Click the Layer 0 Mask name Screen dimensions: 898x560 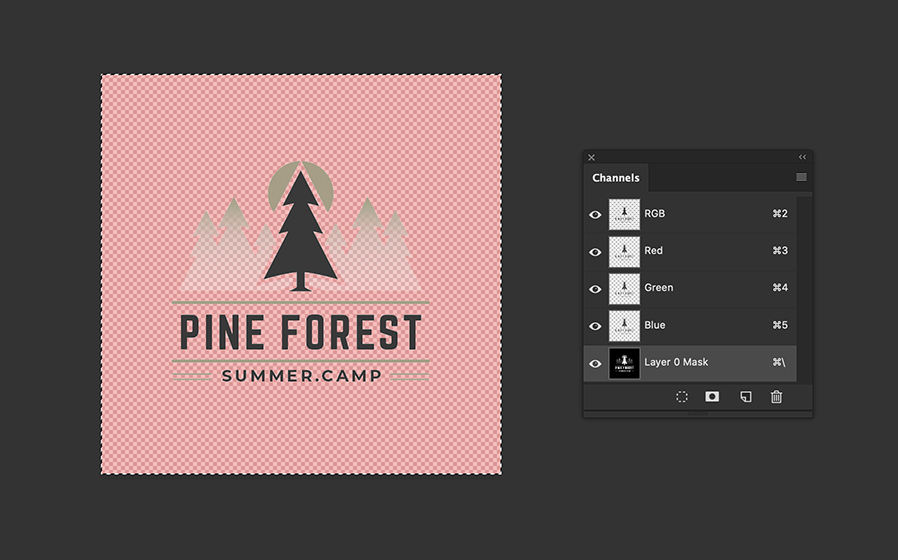point(676,362)
